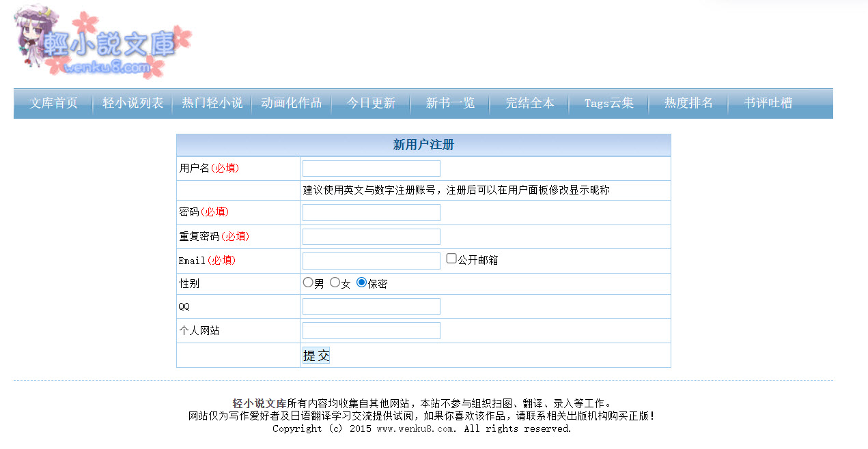Open 书评吐槽 navigation item
This screenshot has width=868, height=449.
click(768, 103)
